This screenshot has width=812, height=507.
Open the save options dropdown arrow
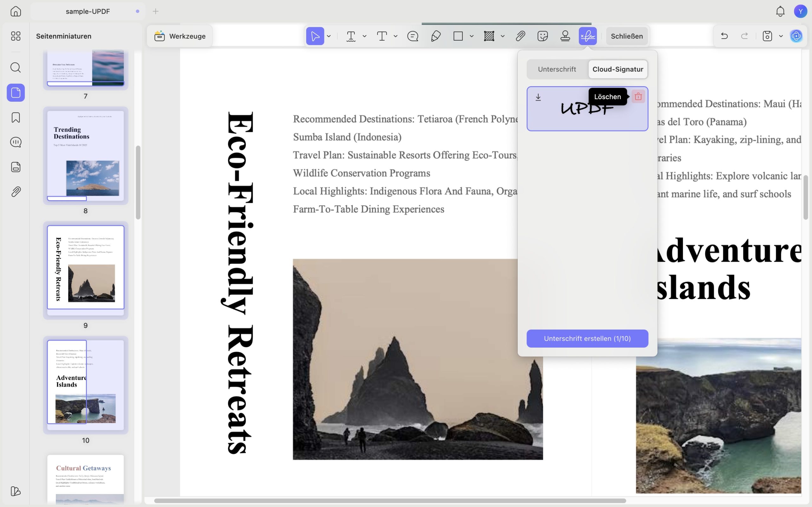coord(781,36)
